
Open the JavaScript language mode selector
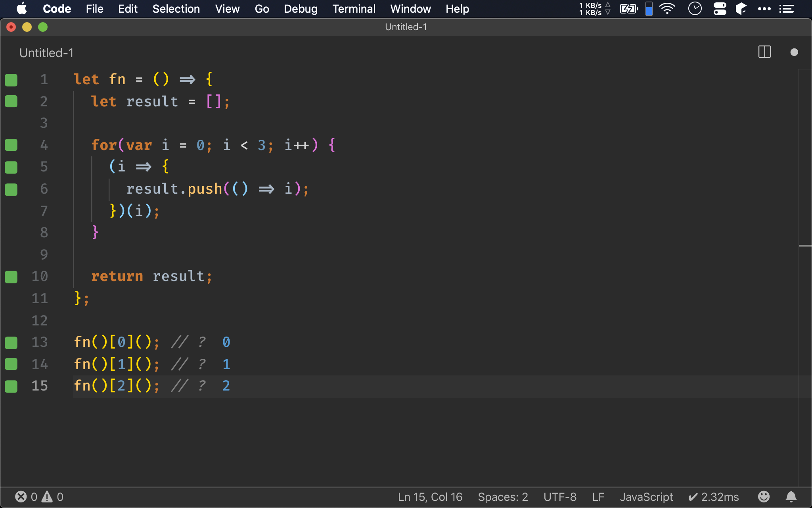[646, 496]
